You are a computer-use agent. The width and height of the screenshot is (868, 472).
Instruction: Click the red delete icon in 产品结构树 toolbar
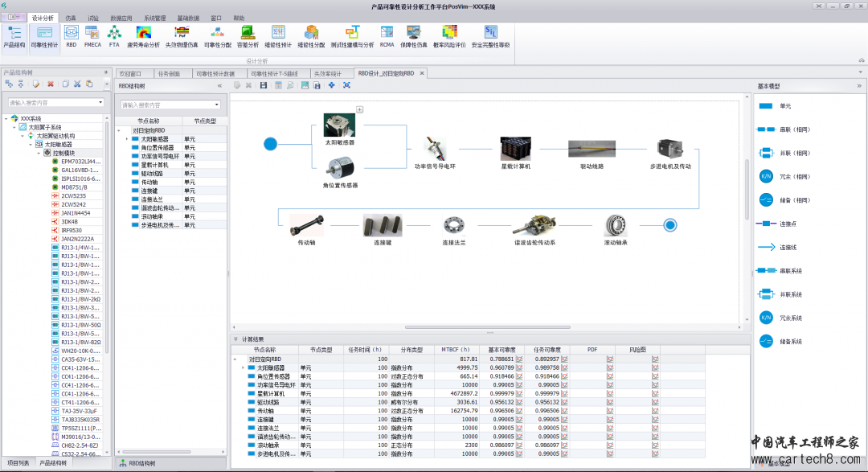(x=51, y=84)
